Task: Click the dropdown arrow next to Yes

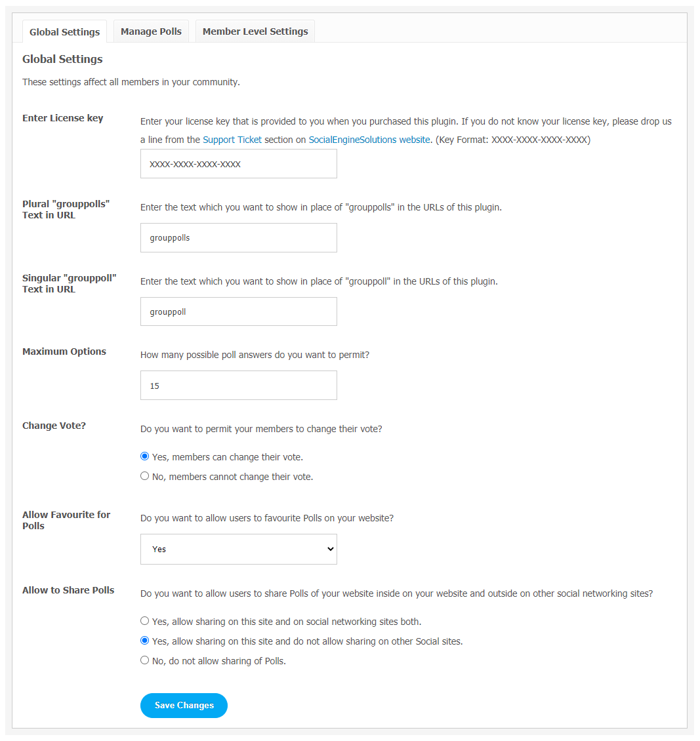Action: tap(331, 549)
